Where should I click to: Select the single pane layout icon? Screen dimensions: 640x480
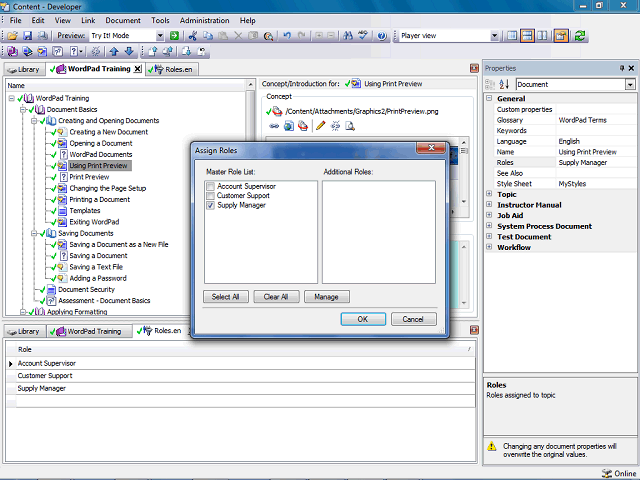coord(512,36)
